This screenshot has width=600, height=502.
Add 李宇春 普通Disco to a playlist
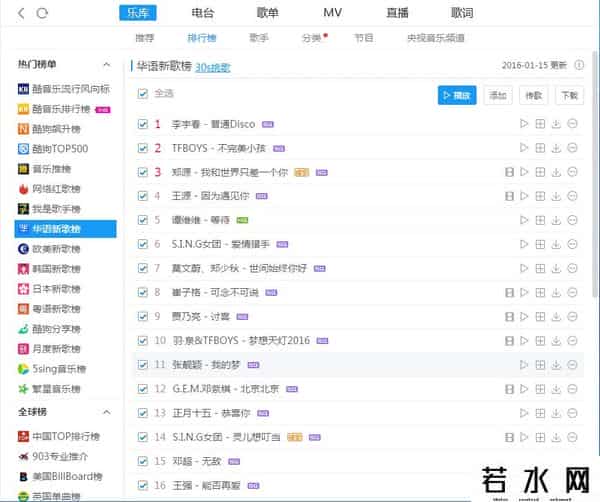[540, 124]
